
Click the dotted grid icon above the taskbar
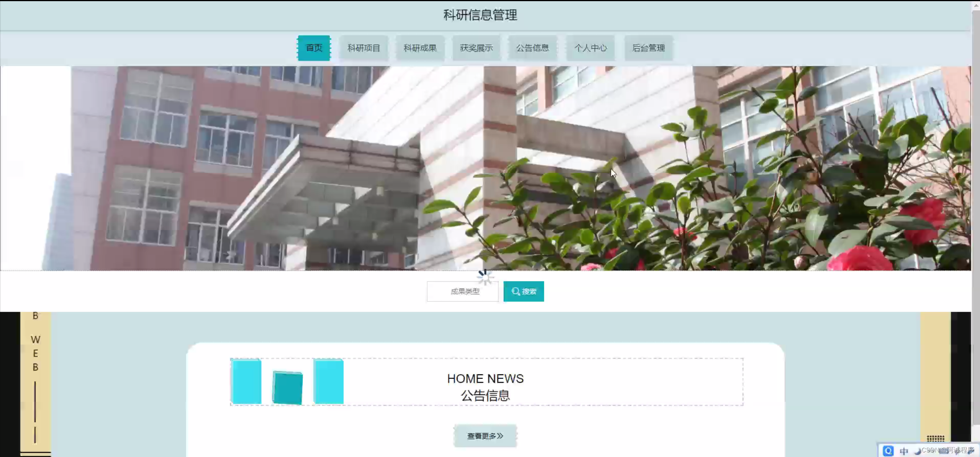click(x=936, y=438)
